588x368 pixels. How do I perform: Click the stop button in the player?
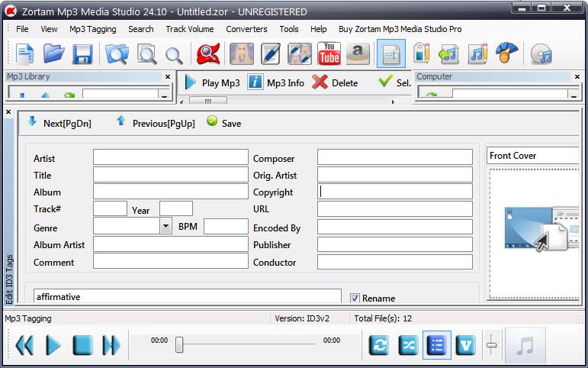[x=82, y=345]
